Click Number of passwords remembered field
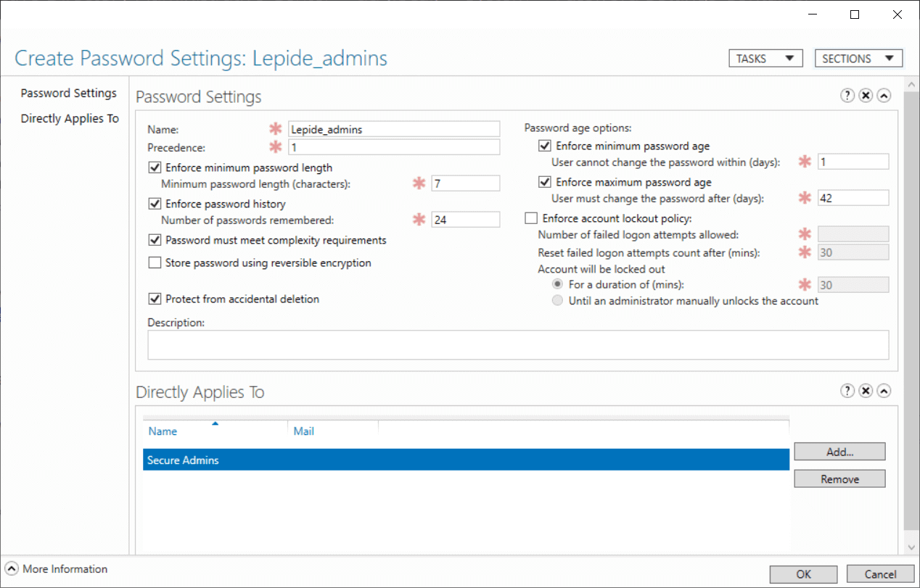This screenshot has width=920, height=588. [465, 220]
